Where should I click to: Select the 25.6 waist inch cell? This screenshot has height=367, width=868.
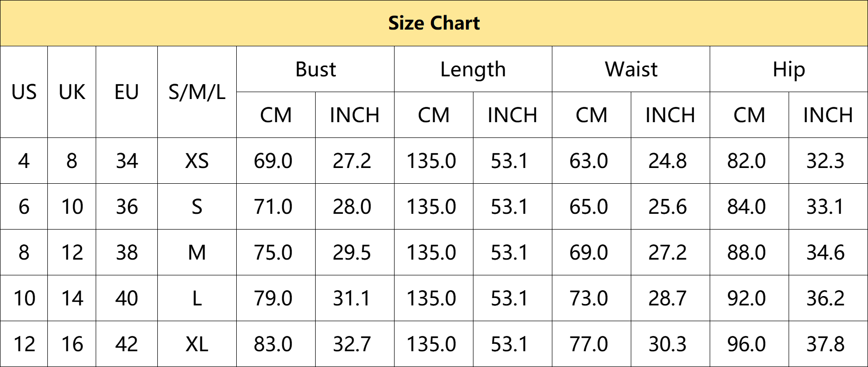(x=667, y=207)
